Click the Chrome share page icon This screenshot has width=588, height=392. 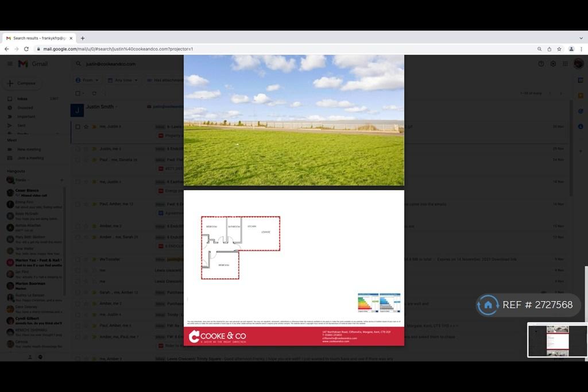[x=550, y=49]
